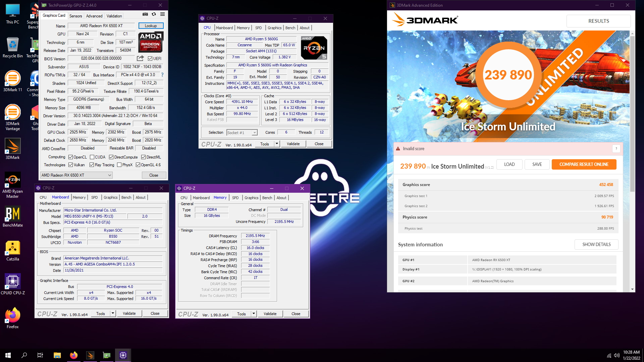Click the volume icon in system tray
Viewport: 644px width, 362px height.
coord(616,355)
